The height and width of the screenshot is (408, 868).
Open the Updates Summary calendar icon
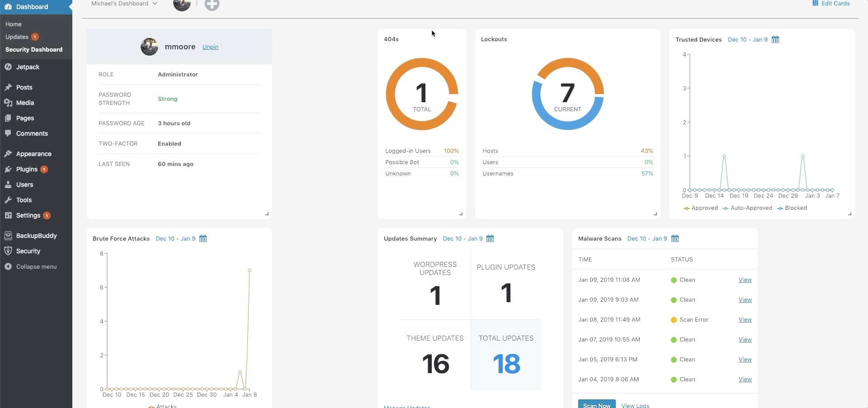(x=490, y=239)
